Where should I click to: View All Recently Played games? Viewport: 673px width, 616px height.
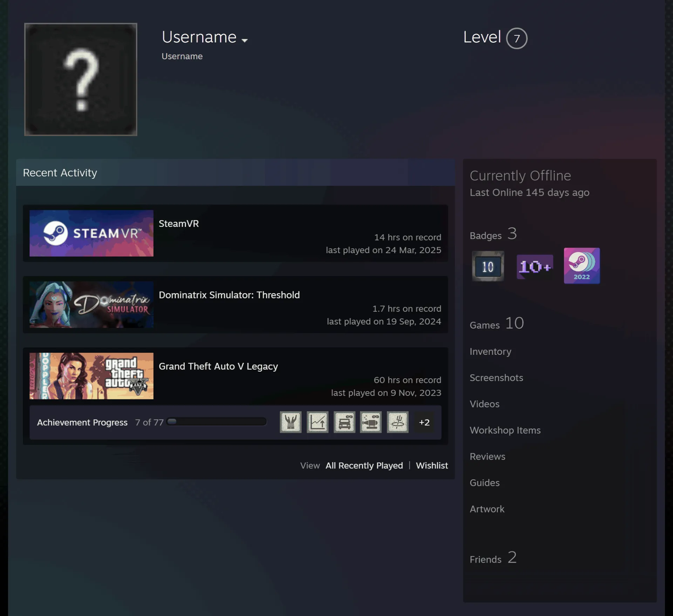(364, 466)
